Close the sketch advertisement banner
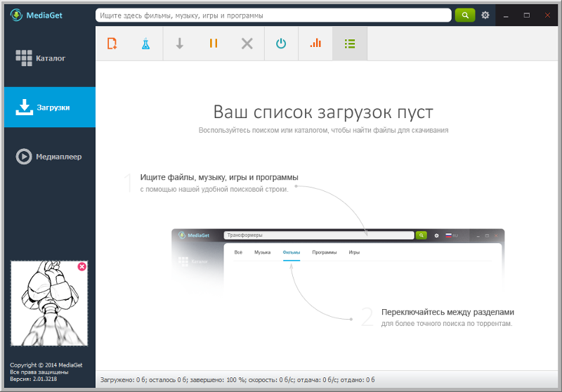562x392 pixels. pos(82,266)
